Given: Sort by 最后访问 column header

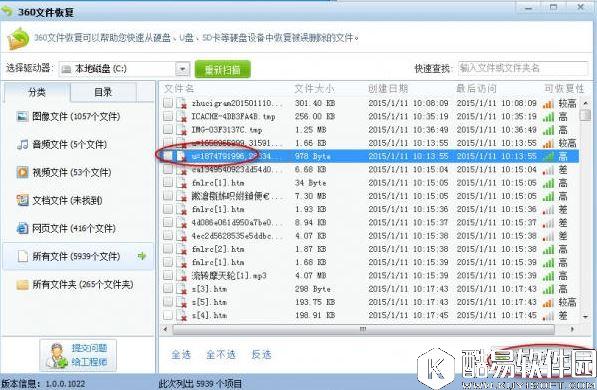Looking at the screenshot, I should point(476,89).
